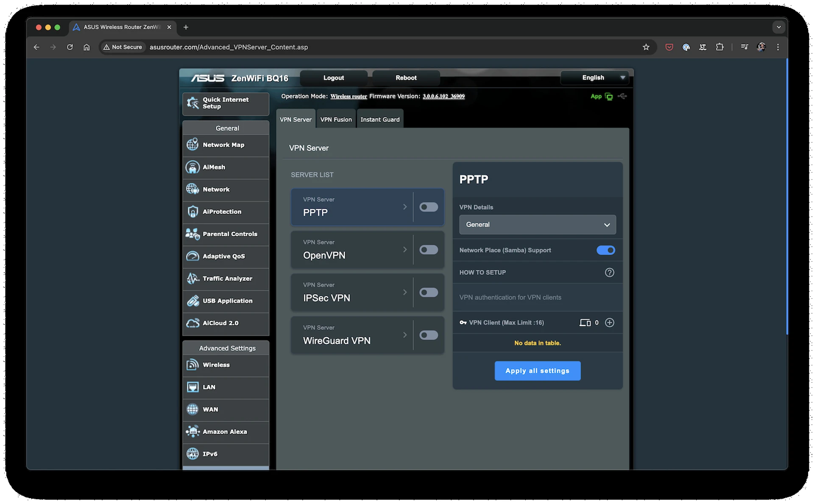The image size is (814, 504).
Task: Open a new browser tab
Action: [186, 27]
